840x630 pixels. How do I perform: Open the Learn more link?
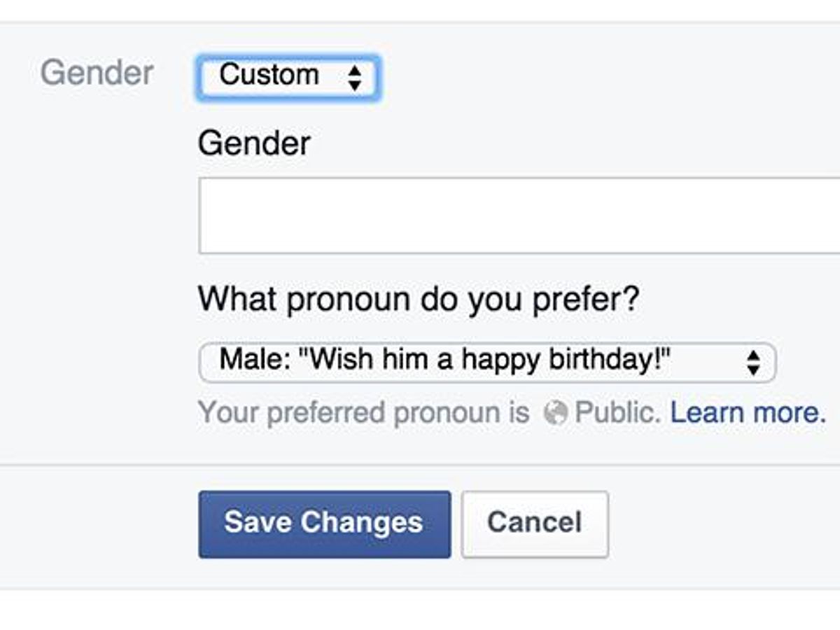(x=748, y=413)
